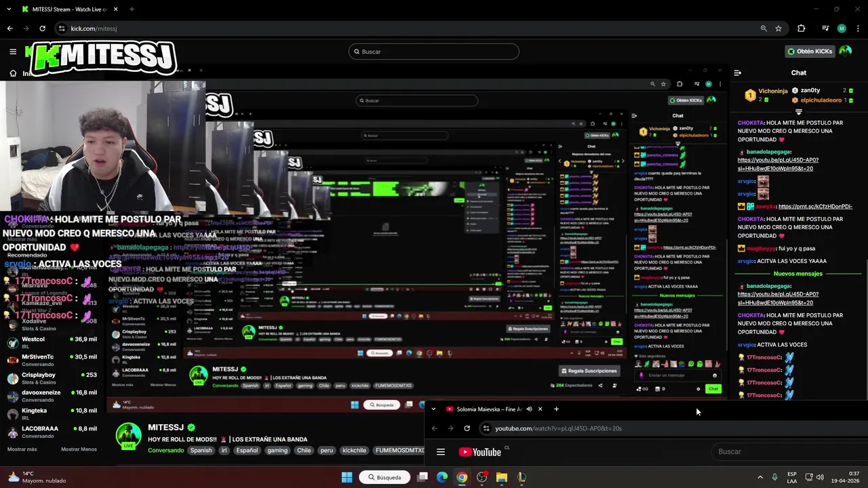Screen dimensions: 868x488
Task: Open a new tab in the YouTube window
Action: [556, 409]
